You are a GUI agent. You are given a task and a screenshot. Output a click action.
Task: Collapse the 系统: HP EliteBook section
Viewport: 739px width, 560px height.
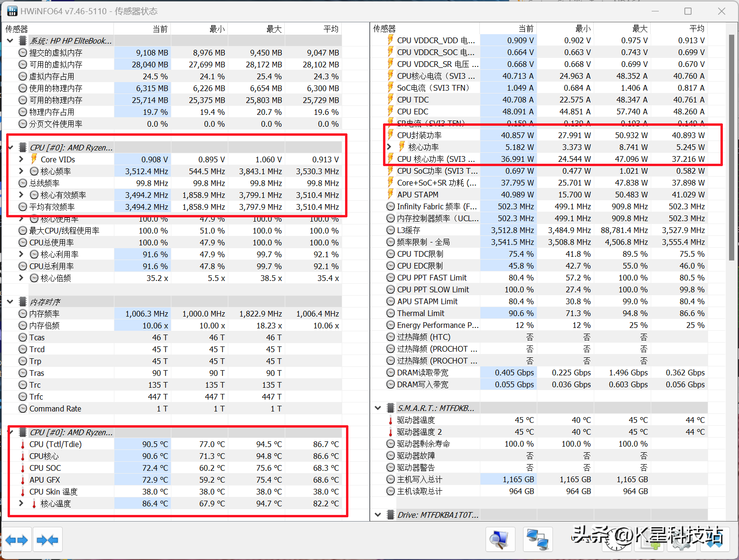(x=10, y=41)
